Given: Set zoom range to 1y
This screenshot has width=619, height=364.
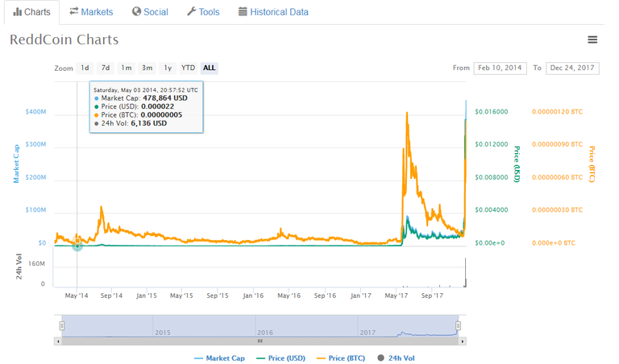Looking at the screenshot, I should click(168, 68).
